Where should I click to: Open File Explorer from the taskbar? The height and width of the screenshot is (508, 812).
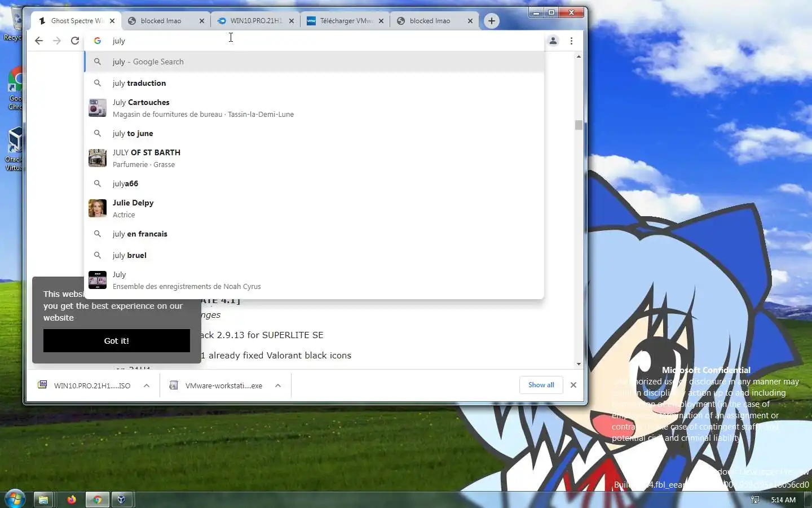pos(43,500)
